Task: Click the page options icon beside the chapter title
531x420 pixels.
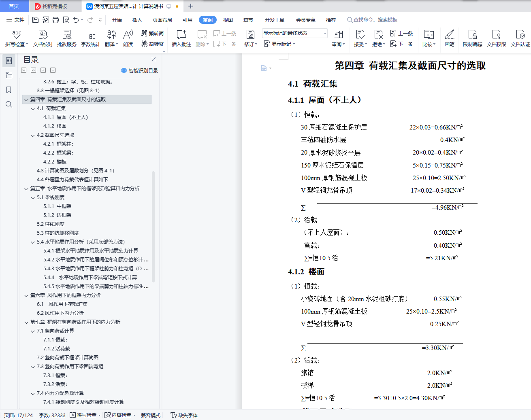Action: (266, 68)
